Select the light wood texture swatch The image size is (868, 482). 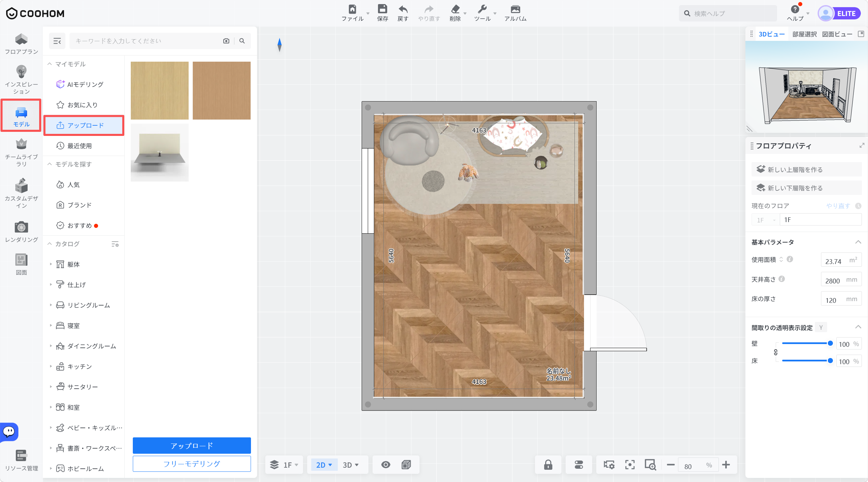(x=160, y=91)
